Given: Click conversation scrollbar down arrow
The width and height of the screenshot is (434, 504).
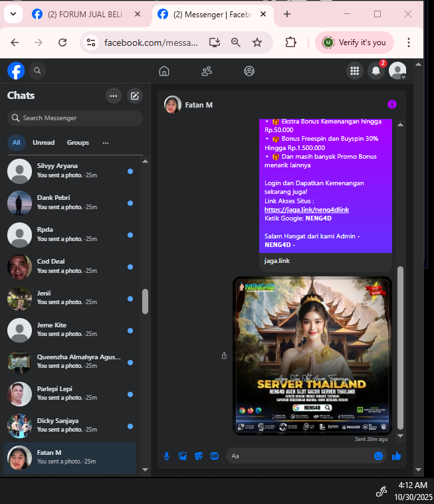Looking at the screenshot, I should 400,436.
